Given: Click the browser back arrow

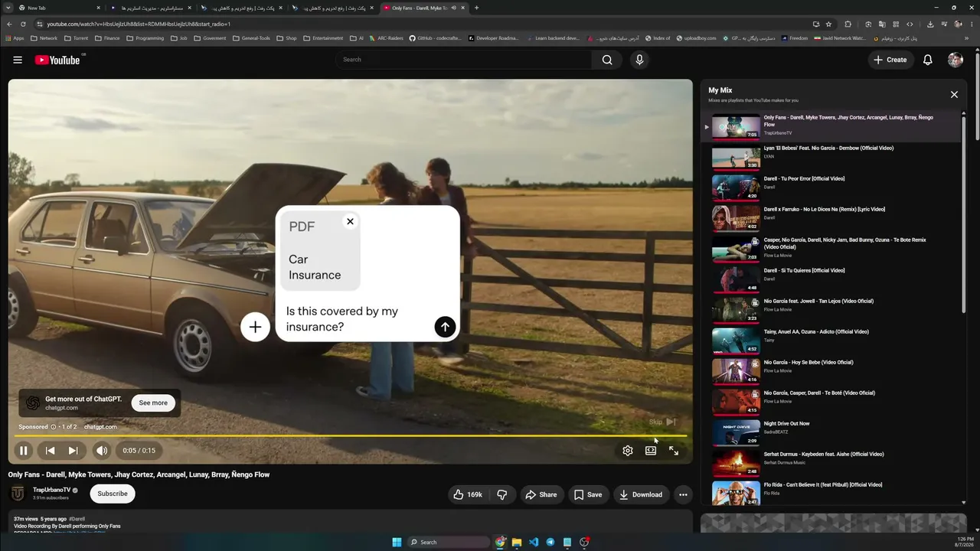Looking at the screenshot, I should [x=10, y=24].
